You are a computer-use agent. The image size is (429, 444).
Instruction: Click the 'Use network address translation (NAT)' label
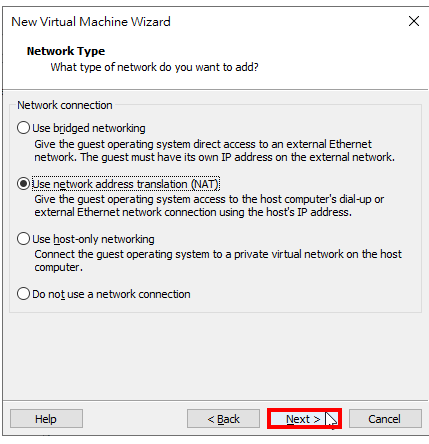[x=125, y=184]
